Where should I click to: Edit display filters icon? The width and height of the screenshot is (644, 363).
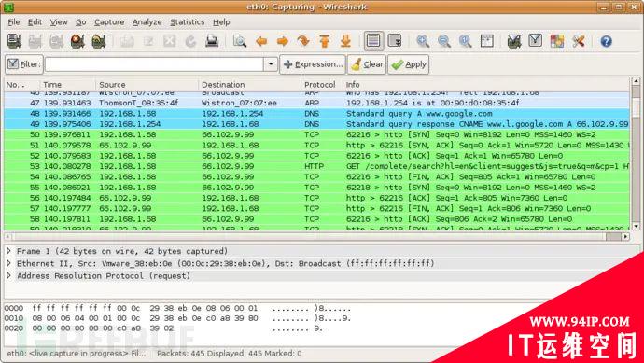[536, 41]
